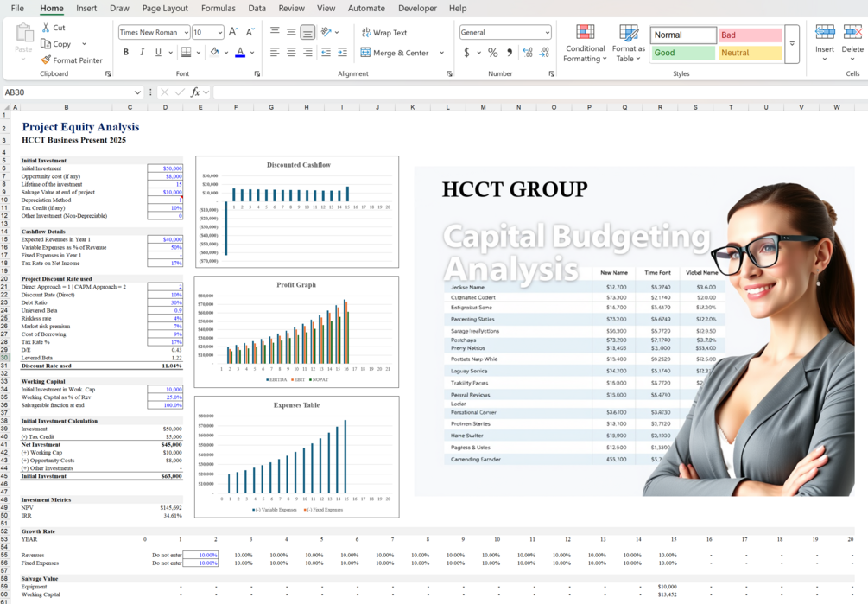Toggle bottom align button
This screenshot has width=868, height=604.
(307, 32)
